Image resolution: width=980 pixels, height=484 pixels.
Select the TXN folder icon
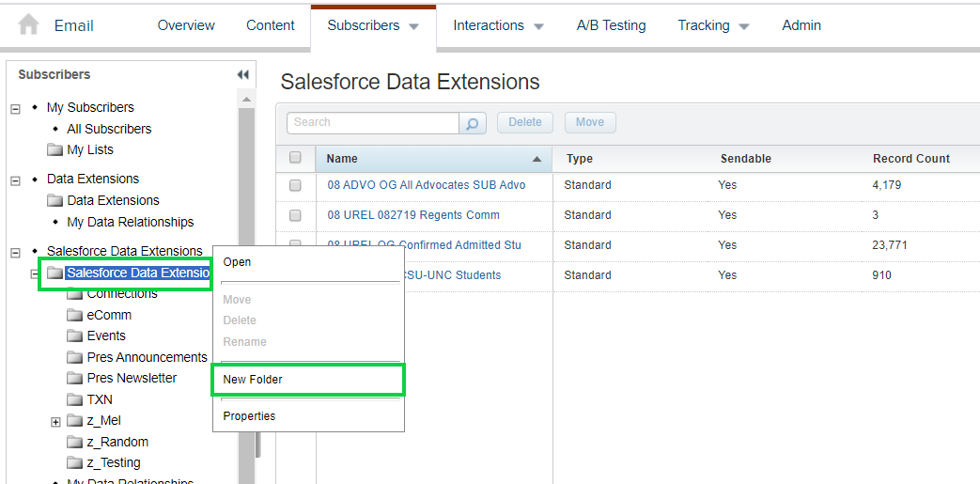point(75,399)
